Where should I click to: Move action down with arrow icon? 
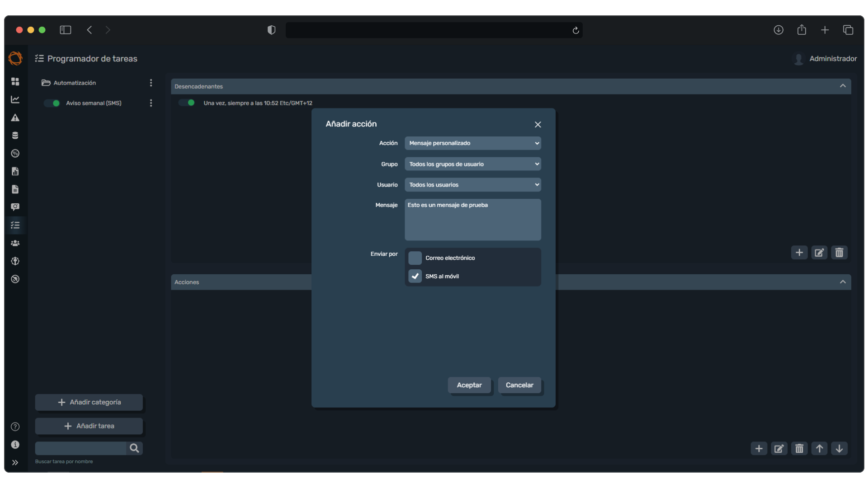coord(839,449)
